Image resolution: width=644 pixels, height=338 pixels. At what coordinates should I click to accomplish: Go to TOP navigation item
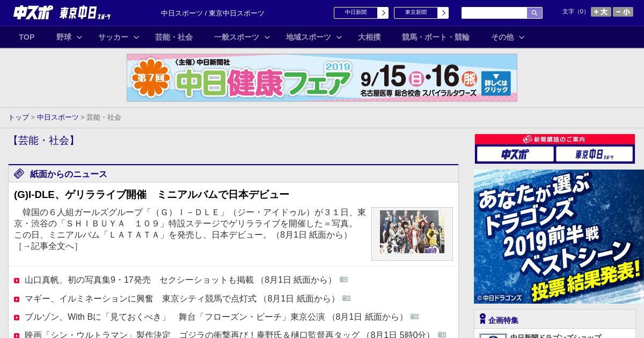pyautogui.click(x=27, y=37)
